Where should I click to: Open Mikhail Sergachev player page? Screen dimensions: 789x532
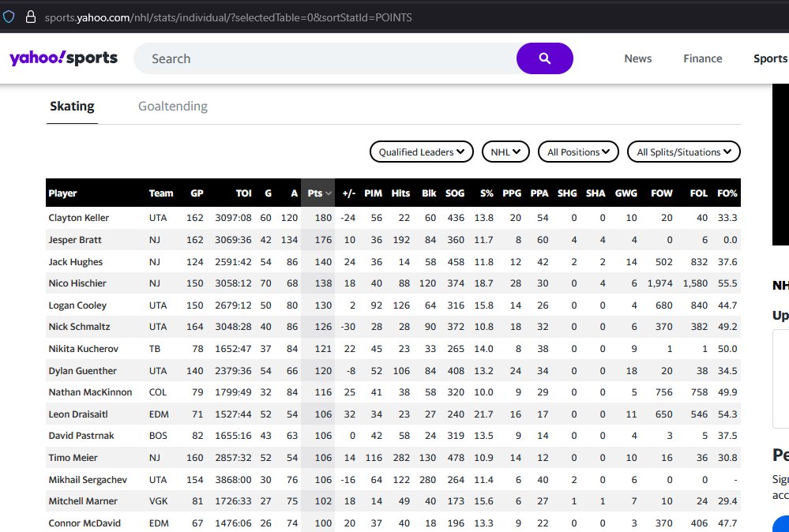point(88,480)
